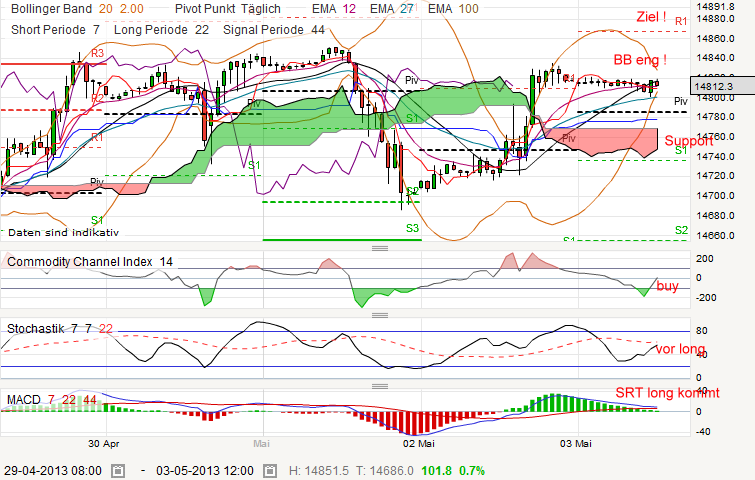Click the 80 level on Stochastik axis
The width and height of the screenshot is (755, 480).
click(702, 331)
